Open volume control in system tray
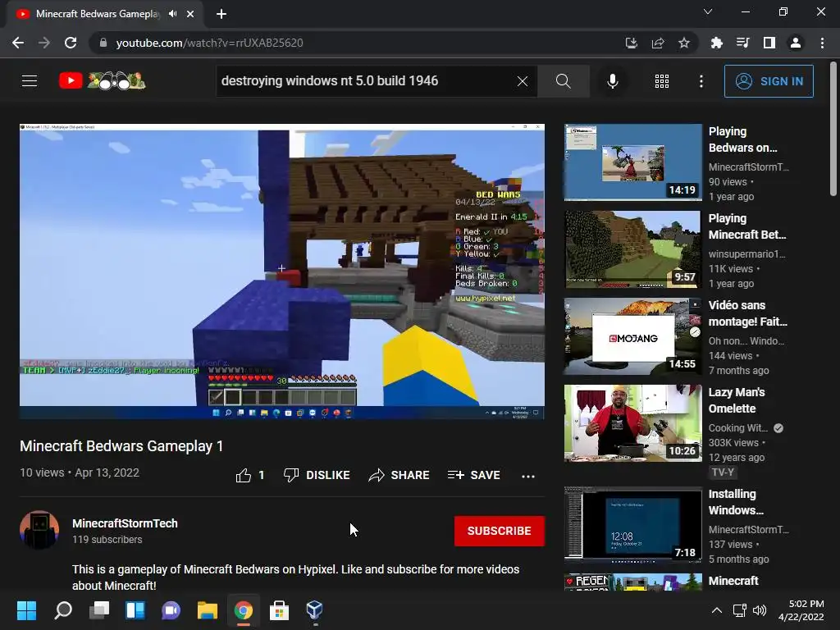Viewport: 840px width, 630px height. click(760, 610)
